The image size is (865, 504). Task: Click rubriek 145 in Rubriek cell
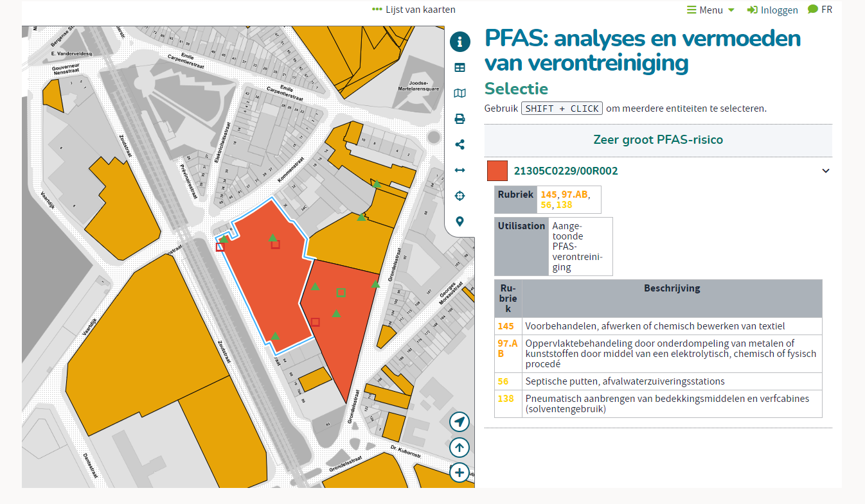coord(549,194)
